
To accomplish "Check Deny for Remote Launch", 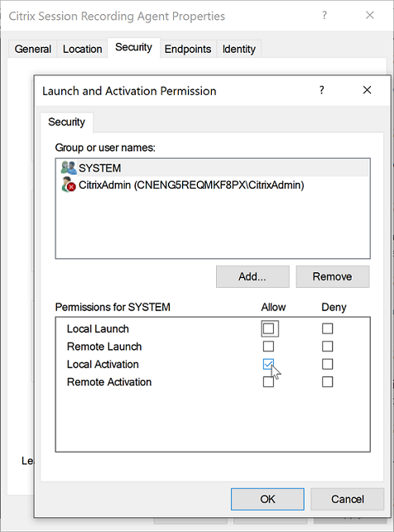I will pyautogui.click(x=328, y=347).
